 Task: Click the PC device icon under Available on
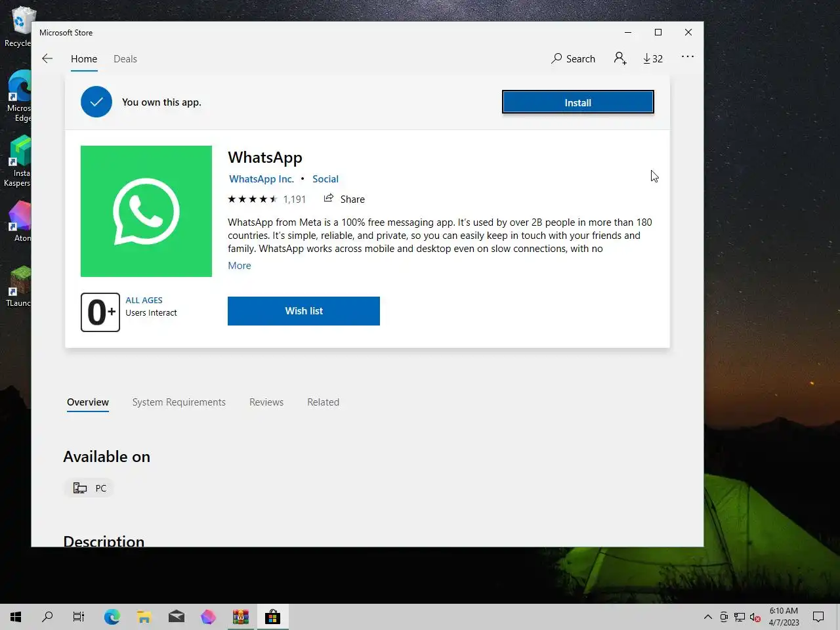(x=80, y=488)
